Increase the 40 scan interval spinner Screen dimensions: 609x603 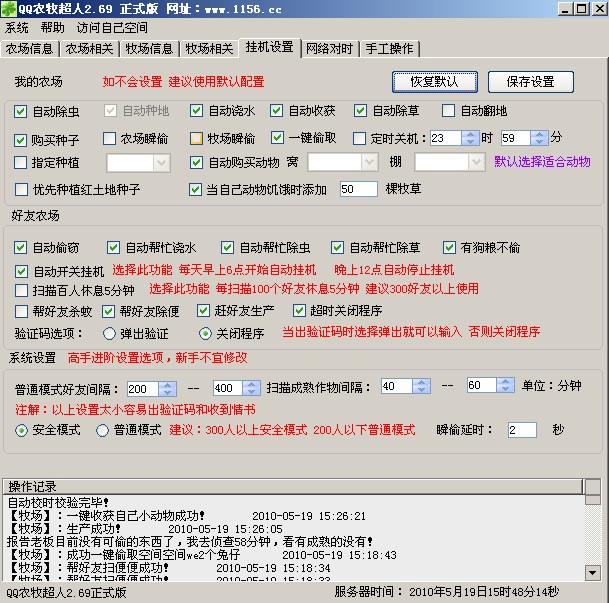(421, 382)
